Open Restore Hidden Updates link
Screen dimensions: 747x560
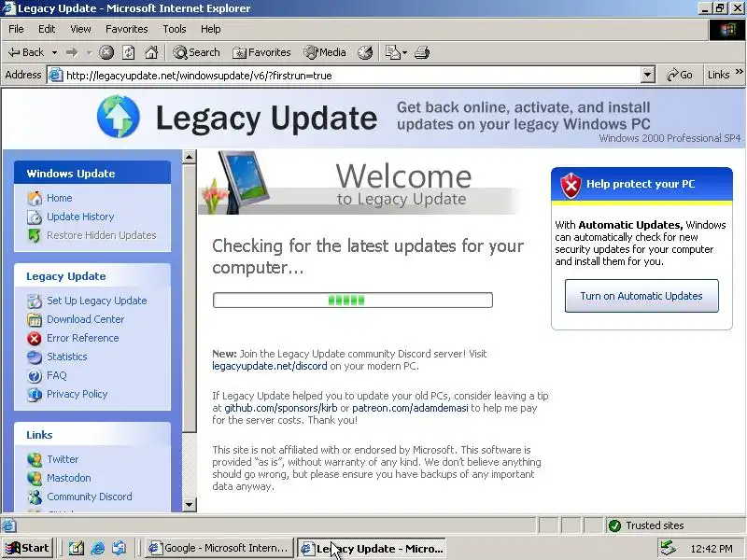tap(102, 235)
